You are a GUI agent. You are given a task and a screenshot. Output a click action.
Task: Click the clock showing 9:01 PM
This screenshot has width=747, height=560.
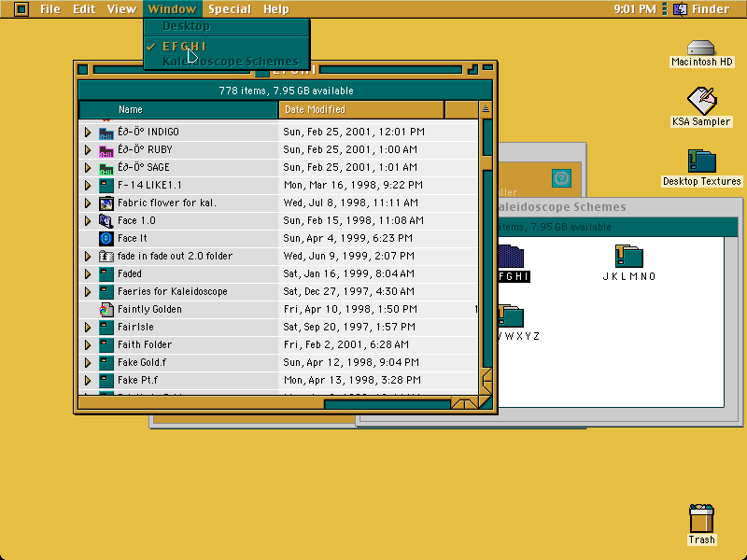635,9
